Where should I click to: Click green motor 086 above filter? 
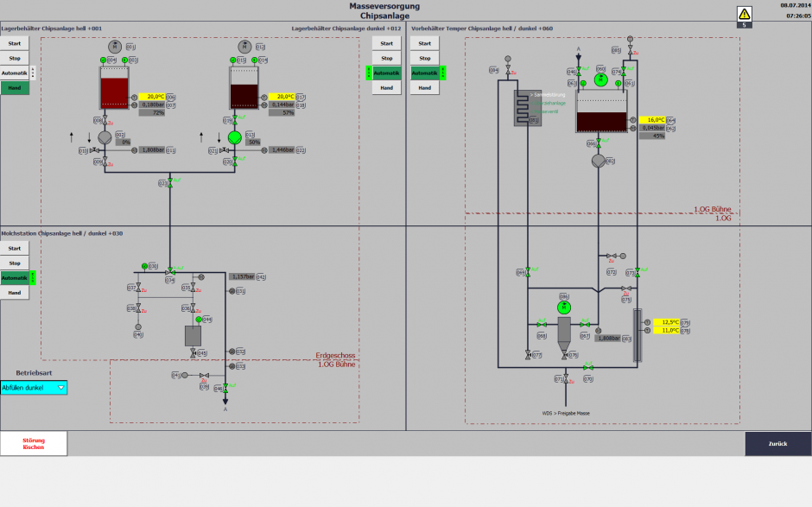[x=564, y=307]
